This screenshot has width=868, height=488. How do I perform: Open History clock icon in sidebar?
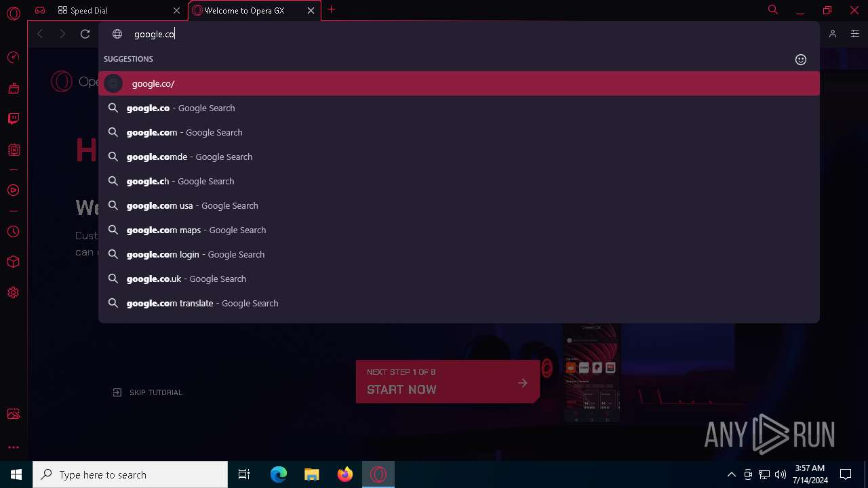point(13,232)
